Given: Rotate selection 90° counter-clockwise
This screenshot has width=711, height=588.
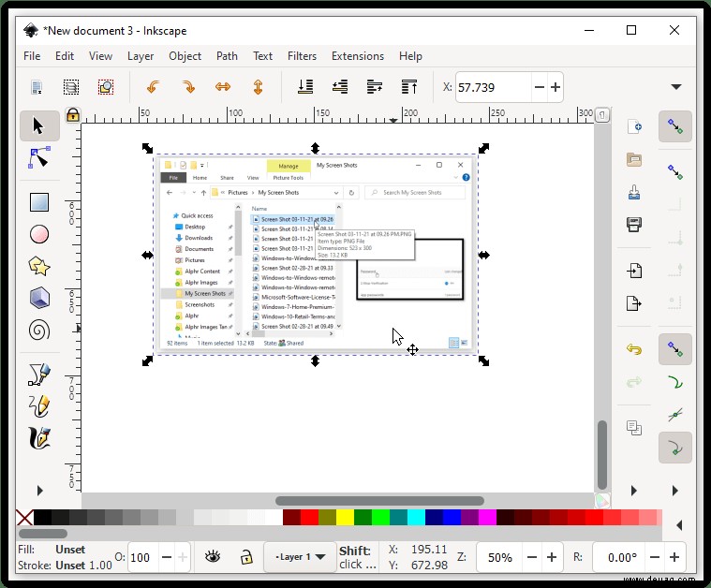Looking at the screenshot, I should pyautogui.click(x=154, y=87).
